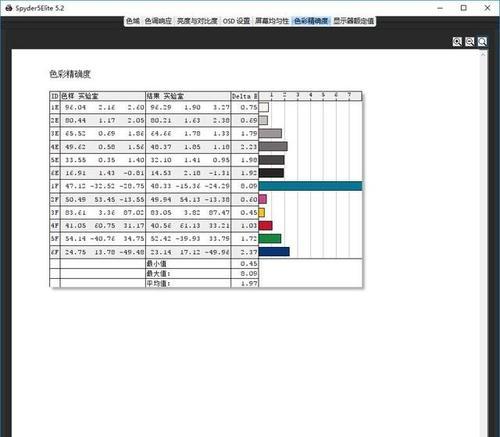Click the red 4F color bar
The width and height of the screenshot is (500, 437).
click(x=266, y=226)
